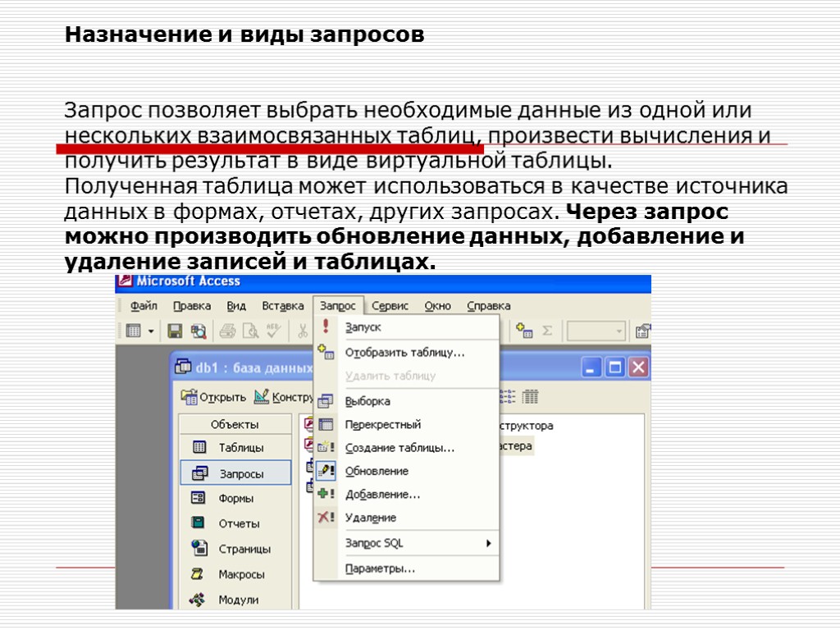The height and width of the screenshot is (630, 840).
Task: Click the red X Удаление icon
Action: [x=326, y=518]
